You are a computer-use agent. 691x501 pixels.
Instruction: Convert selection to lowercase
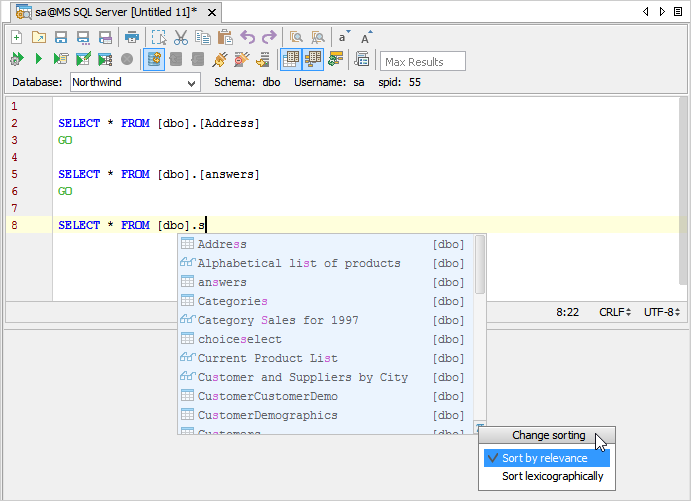344,37
